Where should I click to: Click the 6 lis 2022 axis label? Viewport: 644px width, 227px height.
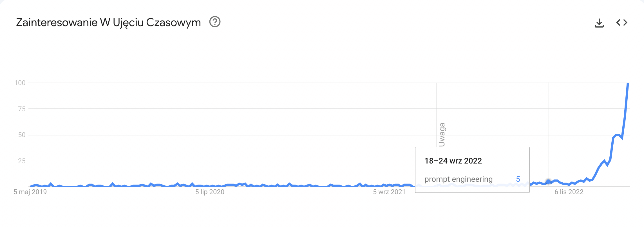point(569,192)
